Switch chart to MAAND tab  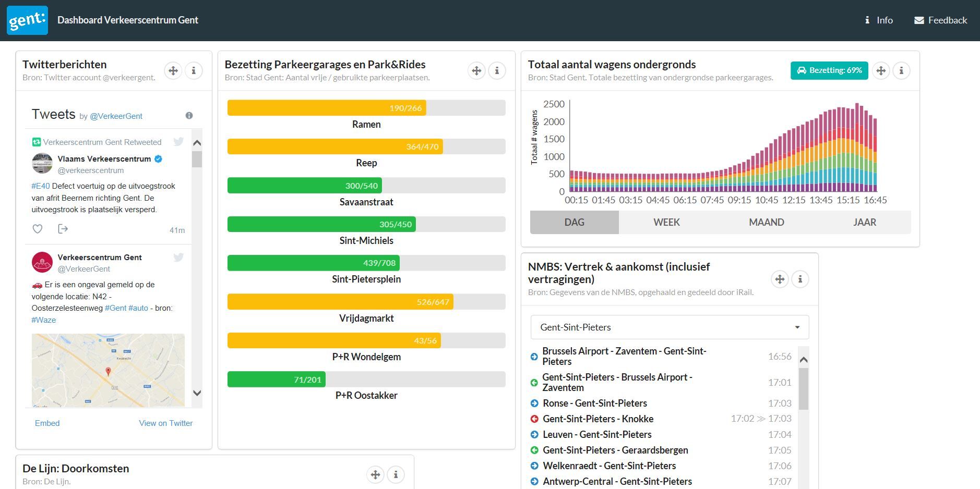pyautogui.click(x=766, y=223)
